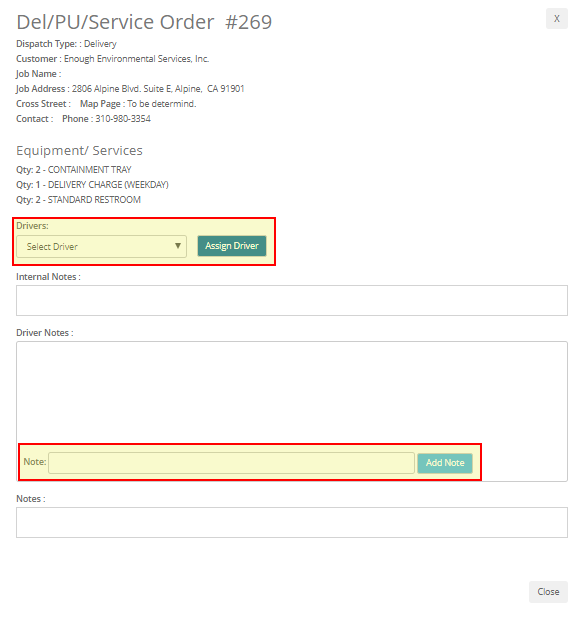586x618 pixels.
Task: Click the Equipment/ Services heading
Action: pos(79,151)
